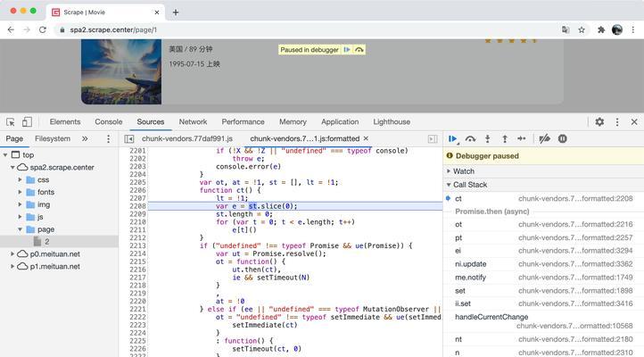644x357 pixels.
Task: Activate the inspect element picker
Action: pyautogui.click(x=11, y=122)
